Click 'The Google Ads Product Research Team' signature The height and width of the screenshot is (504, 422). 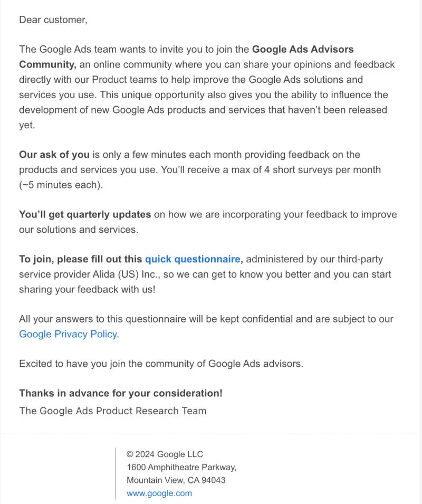click(x=113, y=411)
